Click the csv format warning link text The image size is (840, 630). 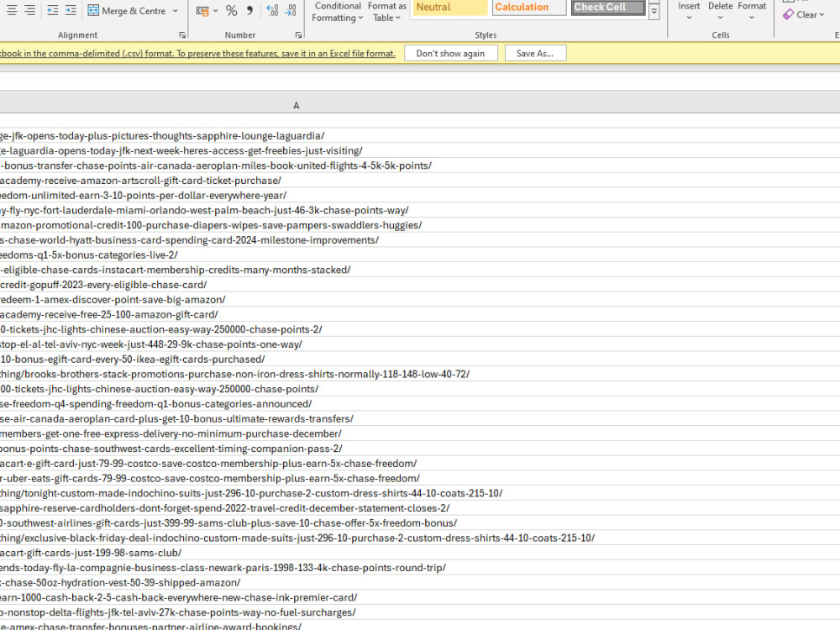point(197,54)
